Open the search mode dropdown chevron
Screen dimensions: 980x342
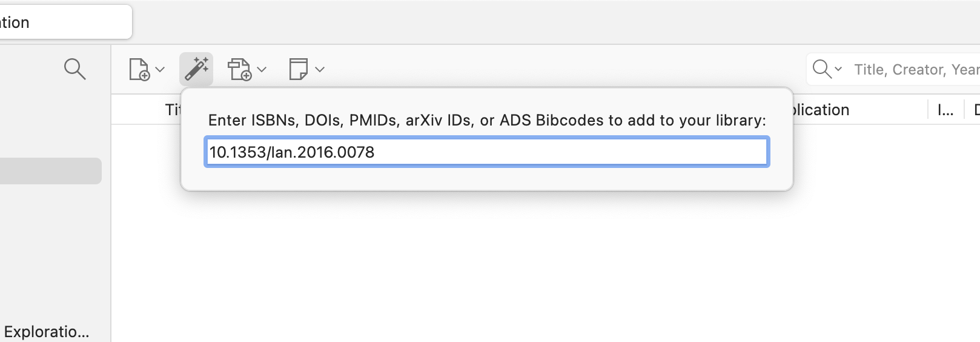tap(838, 69)
